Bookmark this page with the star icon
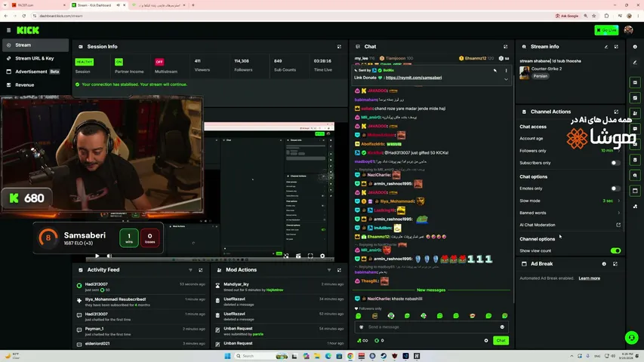This screenshot has width=644, height=362. [x=594, y=16]
